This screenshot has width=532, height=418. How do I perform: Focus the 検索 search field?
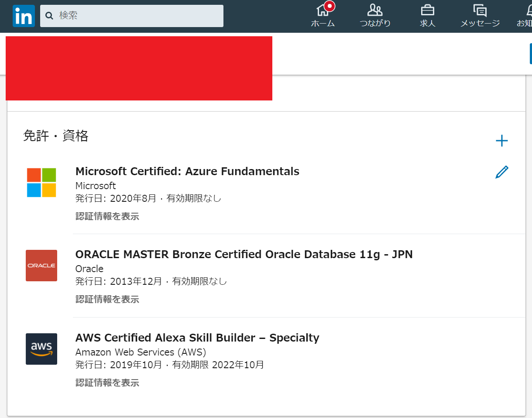(x=132, y=16)
